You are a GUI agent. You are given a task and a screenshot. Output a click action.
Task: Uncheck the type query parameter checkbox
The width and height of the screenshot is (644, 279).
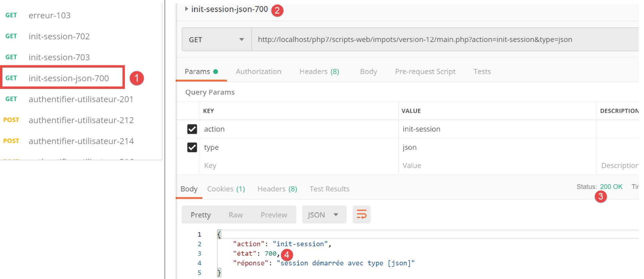192,147
